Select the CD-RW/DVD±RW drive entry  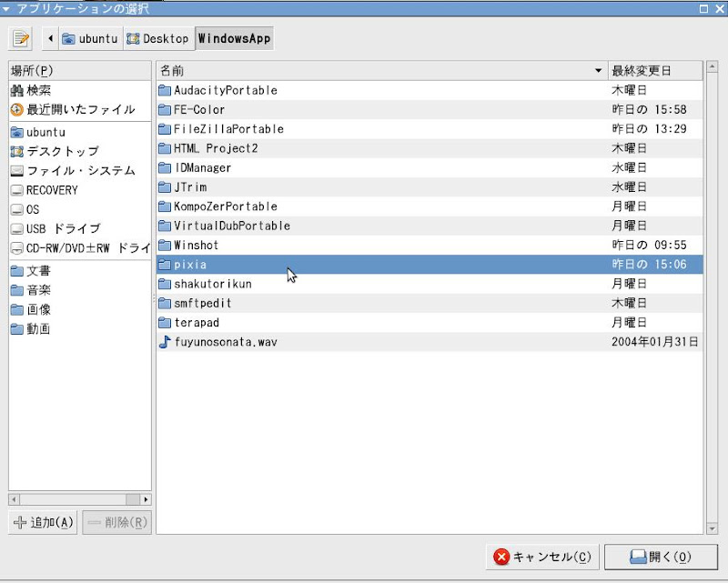[79, 248]
